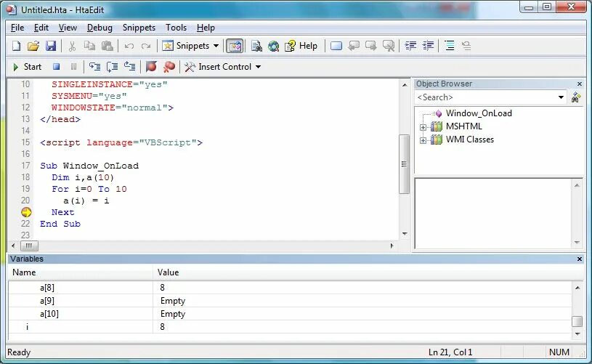This screenshot has width=592, height=364.
Task: Select the a[10] variable row
Action: pyautogui.click(x=290, y=314)
